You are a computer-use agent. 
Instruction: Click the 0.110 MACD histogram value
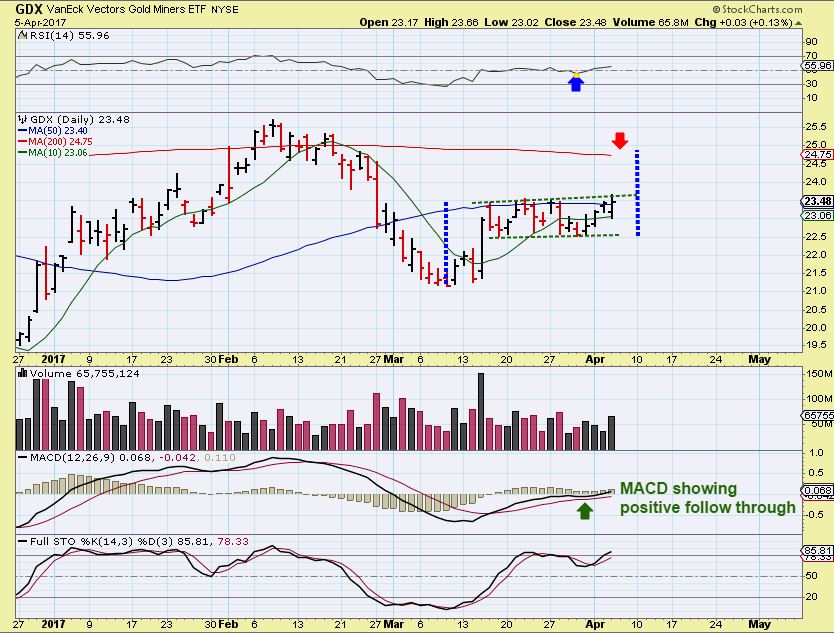click(219, 457)
